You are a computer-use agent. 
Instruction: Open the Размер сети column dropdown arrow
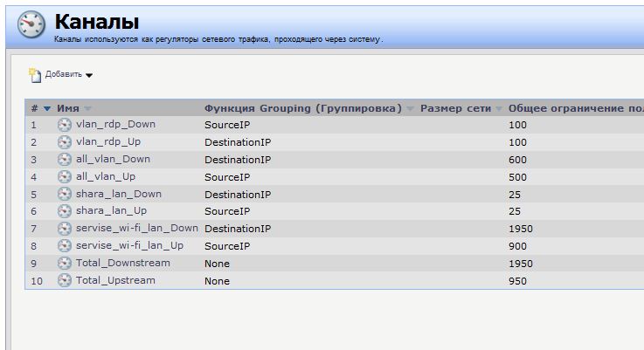coord(499,109)
